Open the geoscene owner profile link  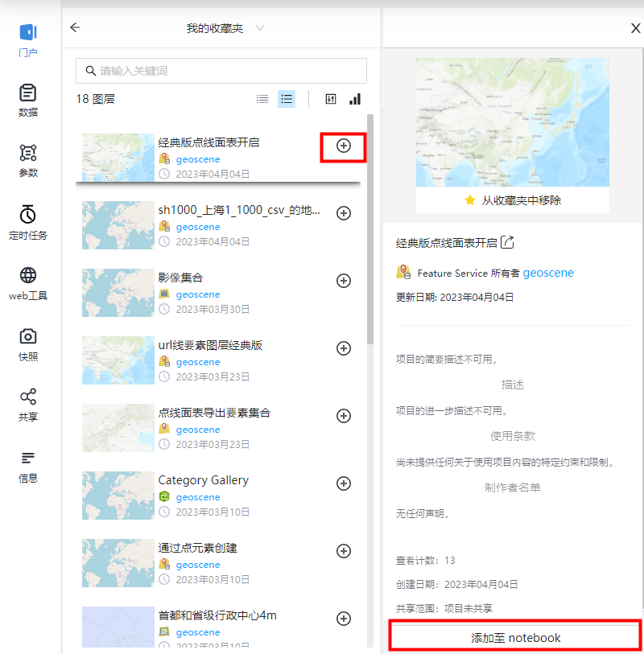(x=548, y=273)
